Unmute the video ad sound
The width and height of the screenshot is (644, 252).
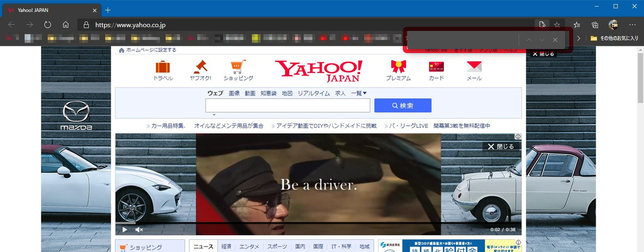click(x=139, y=230)
